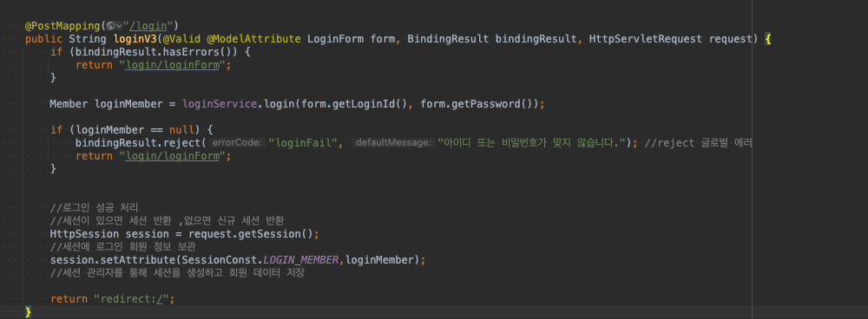Click the null keyword in the if condition

181,130
